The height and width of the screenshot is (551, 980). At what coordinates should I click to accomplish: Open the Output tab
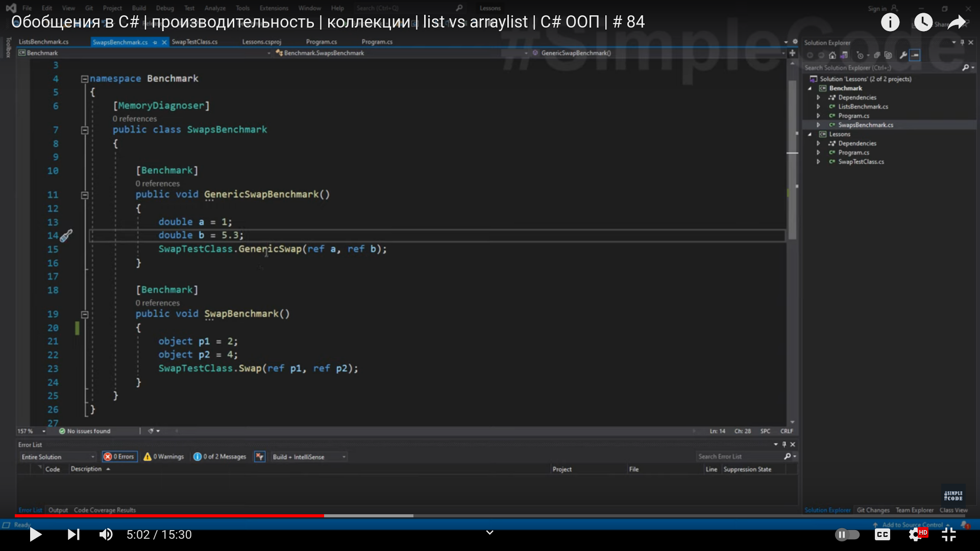[58, 510]
